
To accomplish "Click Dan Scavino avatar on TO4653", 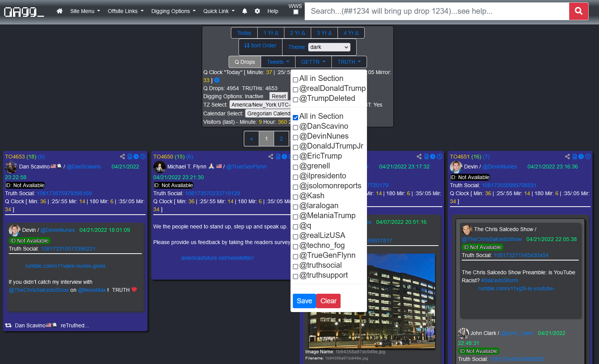I will tap(11, 167).
